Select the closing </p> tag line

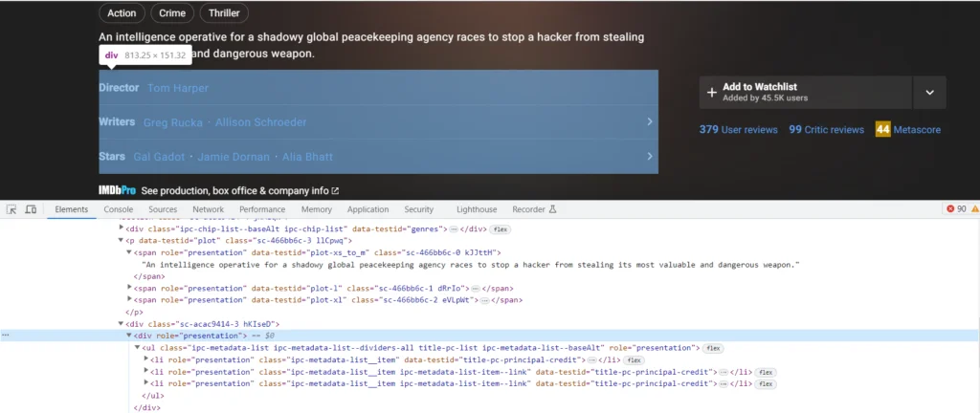coord(134,312)
